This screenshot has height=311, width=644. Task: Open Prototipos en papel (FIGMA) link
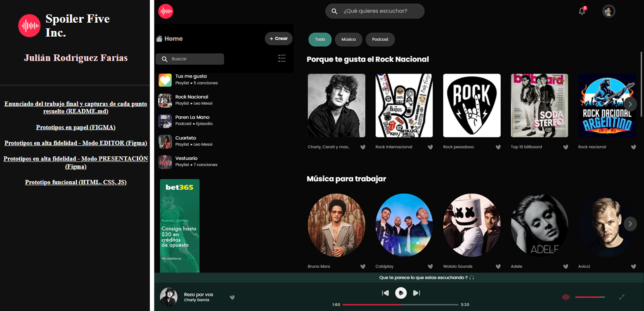tap(76, 127)
